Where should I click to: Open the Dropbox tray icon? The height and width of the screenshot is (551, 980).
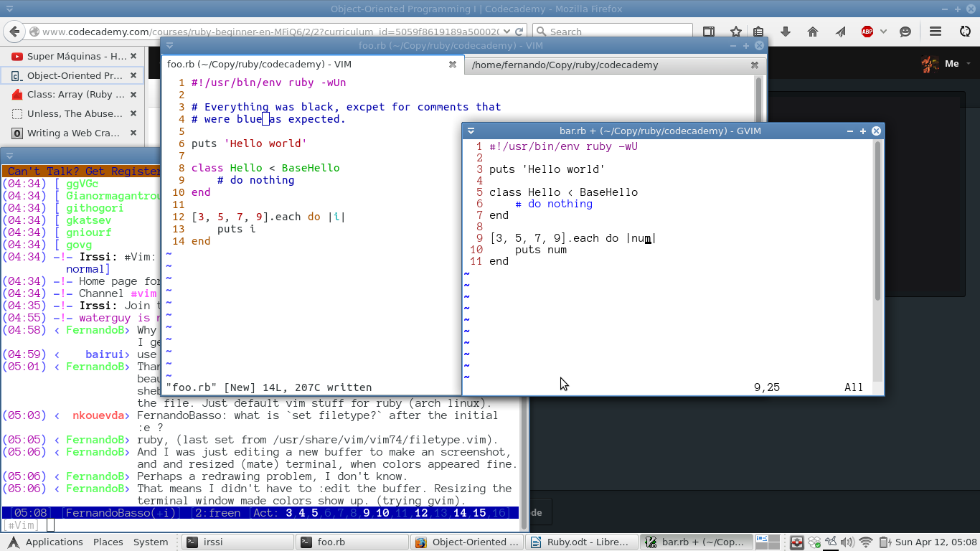point(814,542)
